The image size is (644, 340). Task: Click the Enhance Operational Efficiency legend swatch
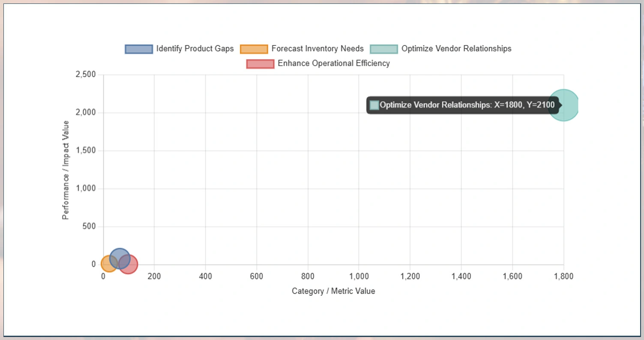(x=260, y=63)
